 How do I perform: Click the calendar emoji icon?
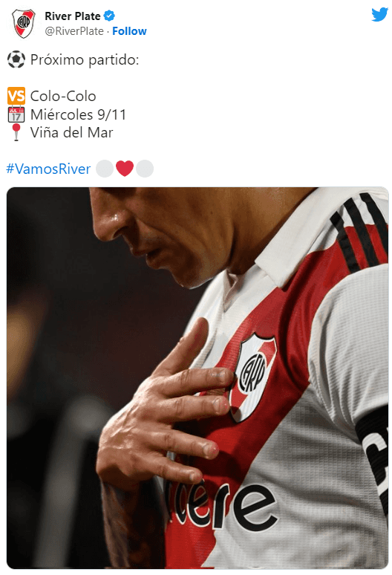pos(16,114)
